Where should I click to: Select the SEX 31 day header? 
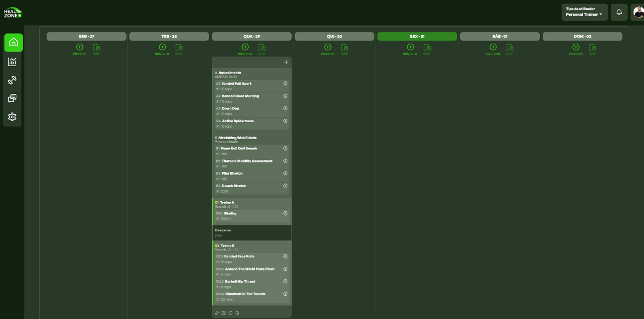417,36
